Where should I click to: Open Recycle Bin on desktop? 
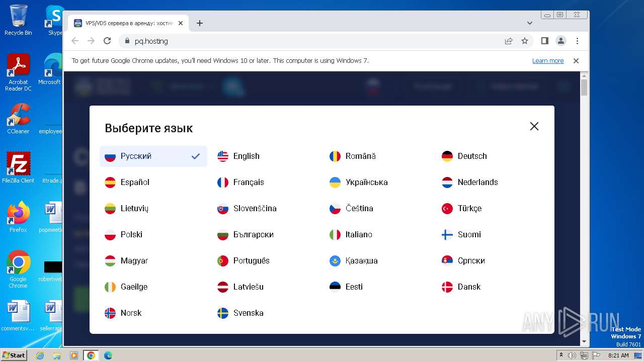(x=18, y=20)
